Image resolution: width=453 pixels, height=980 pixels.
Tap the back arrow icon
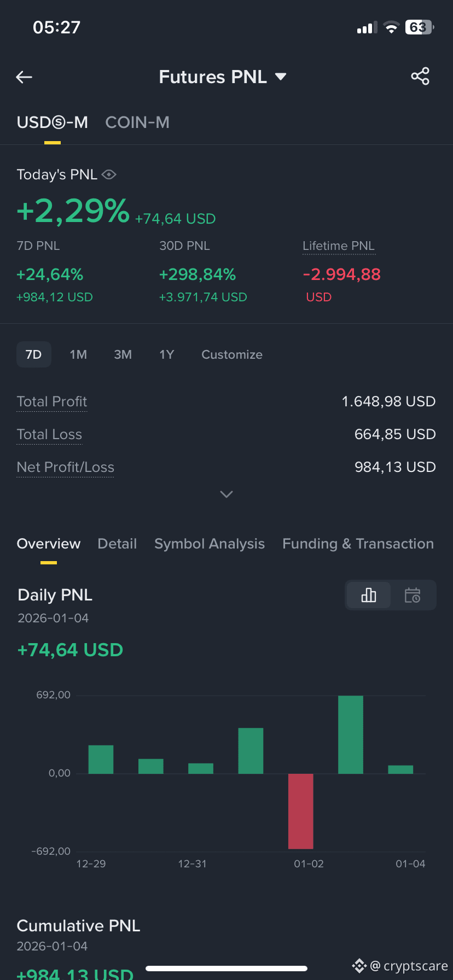(24, 77)
